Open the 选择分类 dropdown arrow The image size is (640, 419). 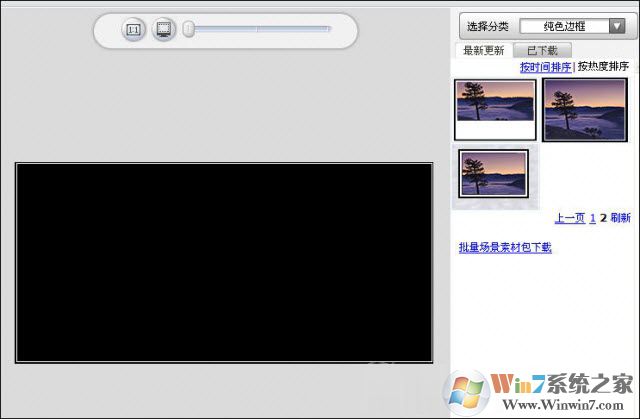coord(617,27)
